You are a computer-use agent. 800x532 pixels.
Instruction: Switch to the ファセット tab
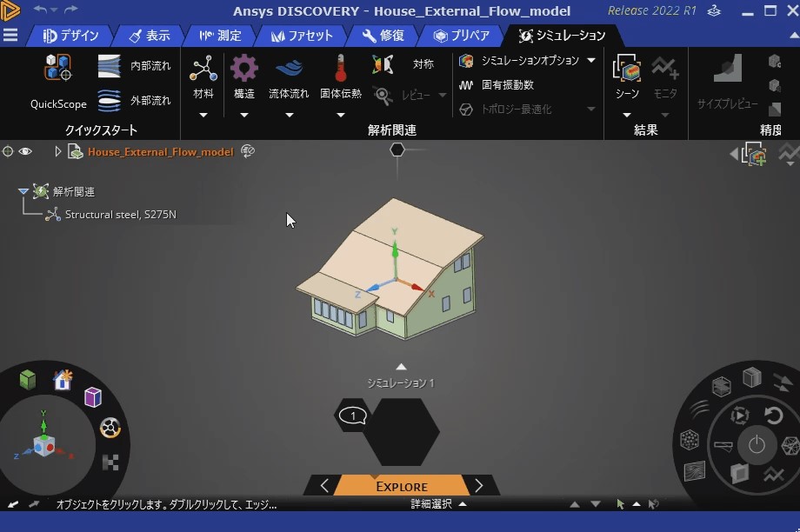tap(302, 35)
